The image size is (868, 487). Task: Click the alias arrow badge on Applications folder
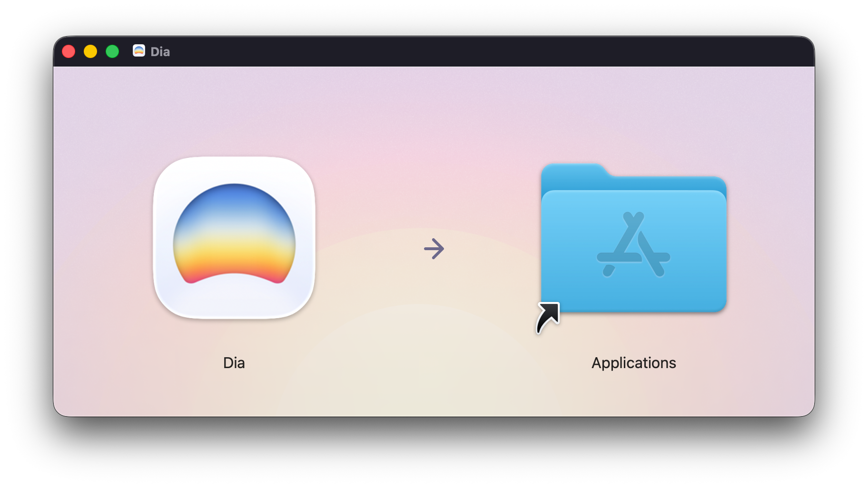[x=548, y=318]
